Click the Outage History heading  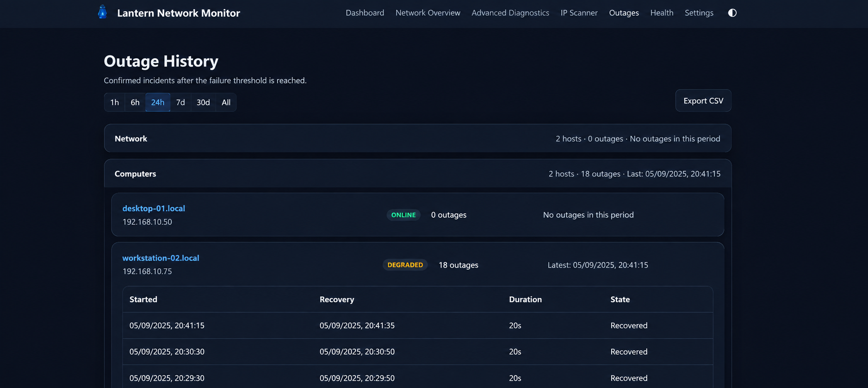click(x=161, y=61)
